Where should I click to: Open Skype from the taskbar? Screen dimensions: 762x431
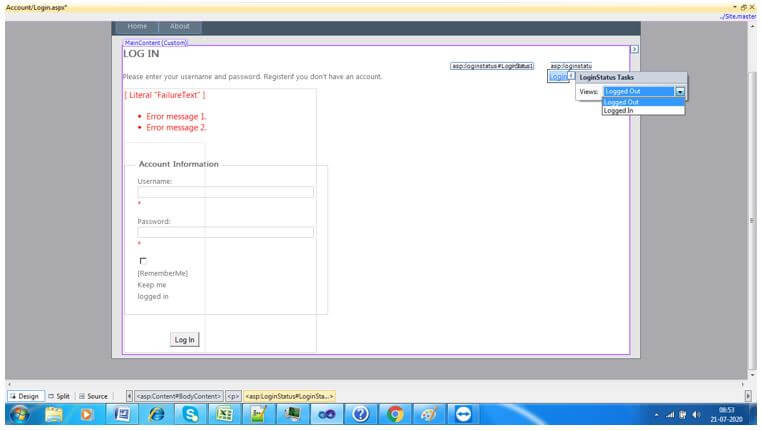[x=190, y=414]
